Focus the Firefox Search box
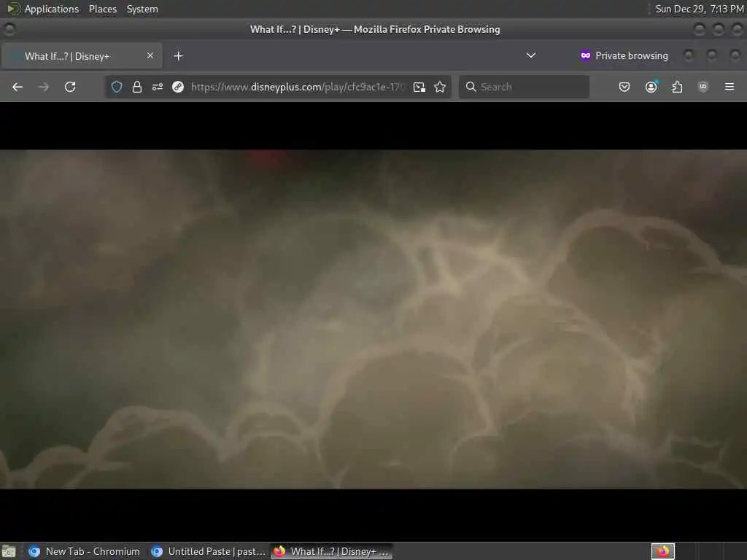Viewport: 747px width, 560px height. [524, 87]
